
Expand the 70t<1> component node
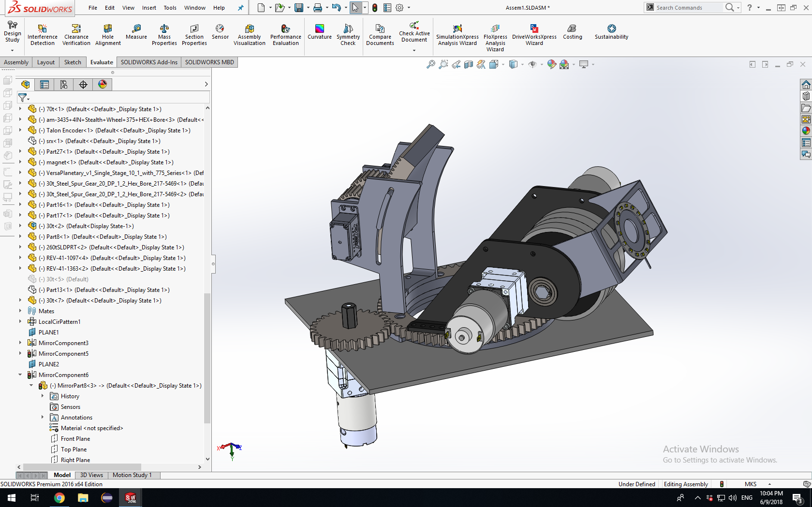point(20,109)
